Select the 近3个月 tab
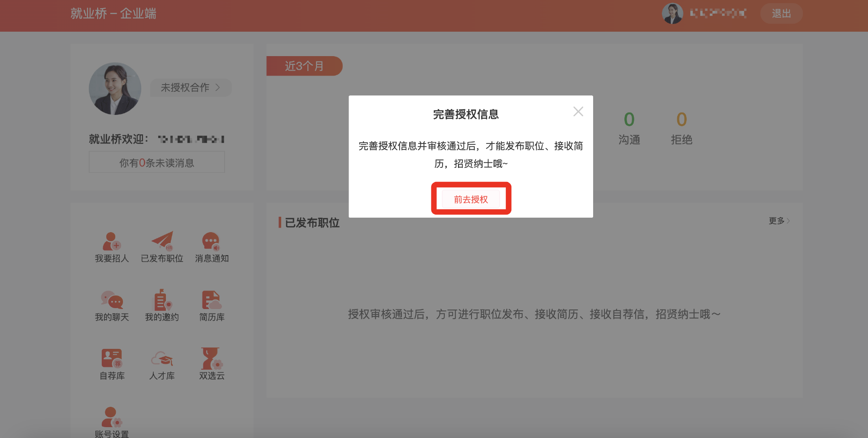Screen dimensions: 868x438 pyautogui.click(x=304, y=66)
